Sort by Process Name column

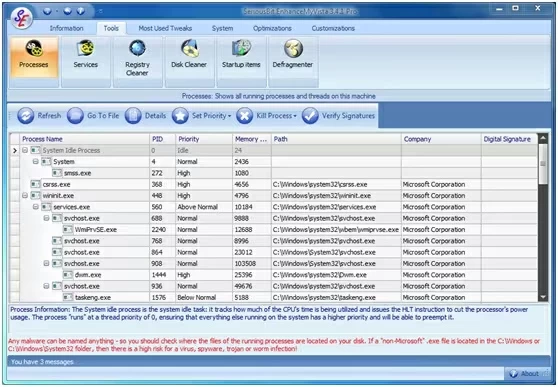85,139
